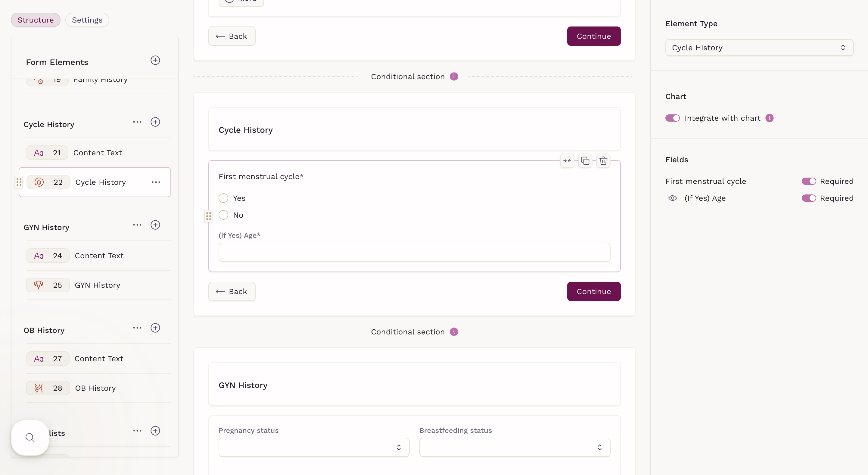Click the collapse arrows icon above the element
Screen dimensions: 868x475
pos(567,161)
